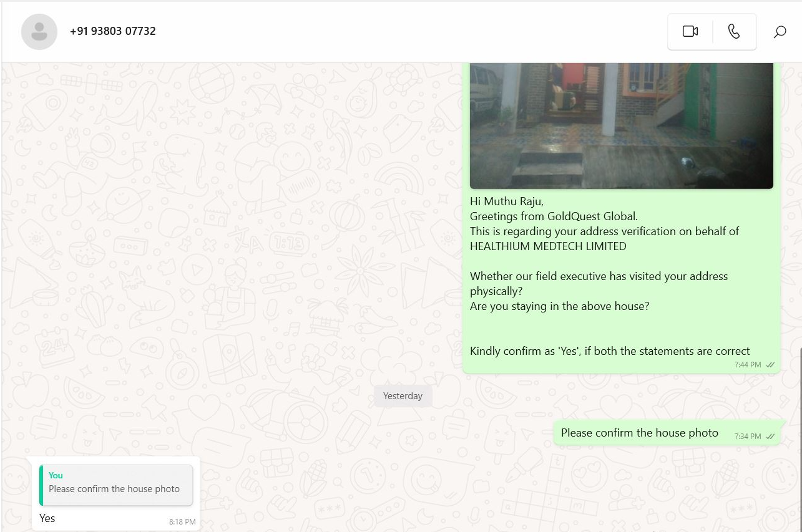Open the house photo attachment
Viewport: 802px width, 532px height.
(x=621, y=125)
